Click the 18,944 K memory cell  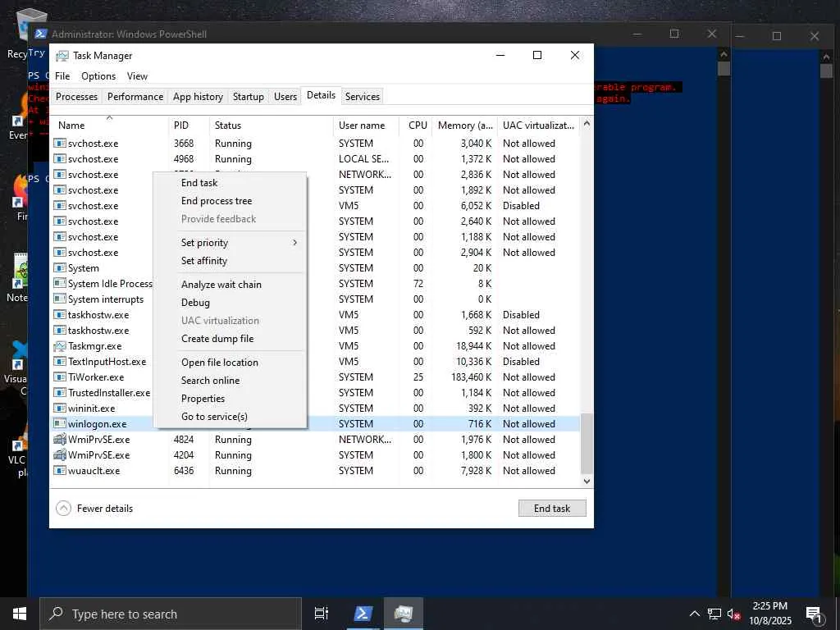473,346
